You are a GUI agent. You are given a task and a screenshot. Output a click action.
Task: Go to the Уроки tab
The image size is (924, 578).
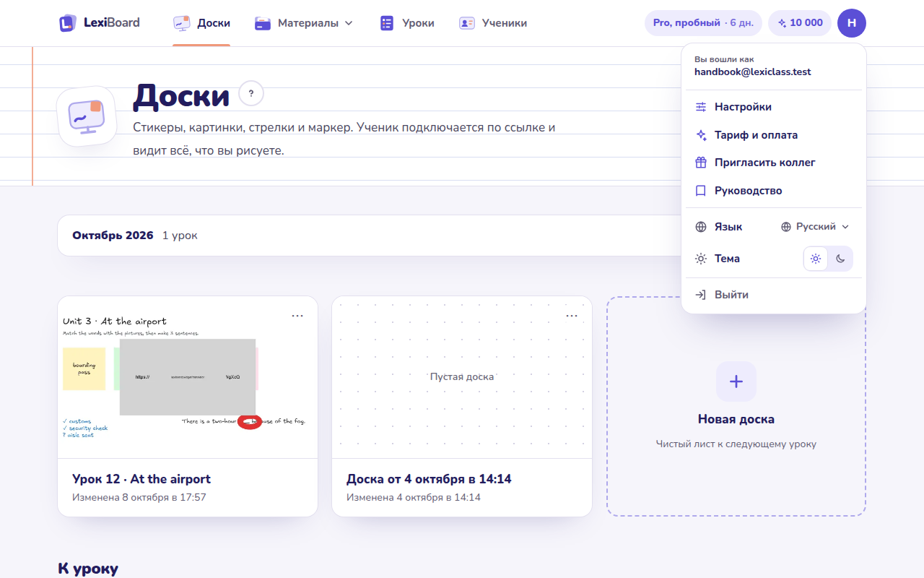point(407,23)
